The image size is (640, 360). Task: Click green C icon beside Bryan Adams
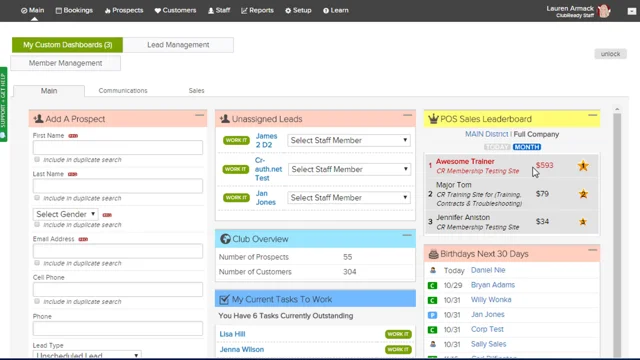pyautogui.click(x=432, y=285)
